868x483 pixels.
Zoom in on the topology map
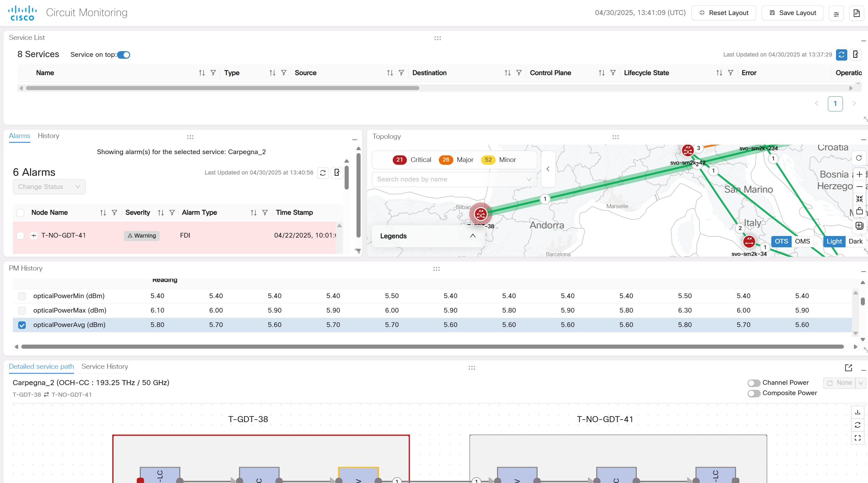tap(859, 174)
